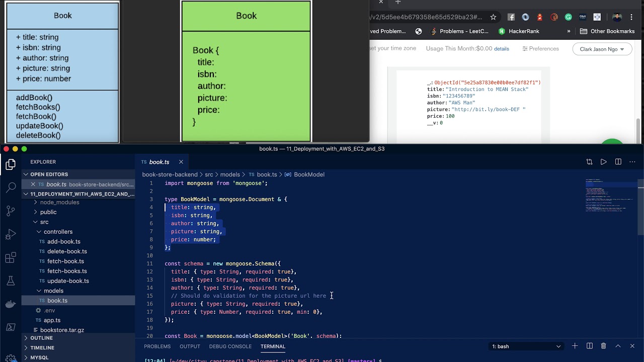Image resolution: width=644 pixels, height=362 pixels.
Task: Open app.ts in the explorer
Action: pyautogui.click(x=52, y=320)
